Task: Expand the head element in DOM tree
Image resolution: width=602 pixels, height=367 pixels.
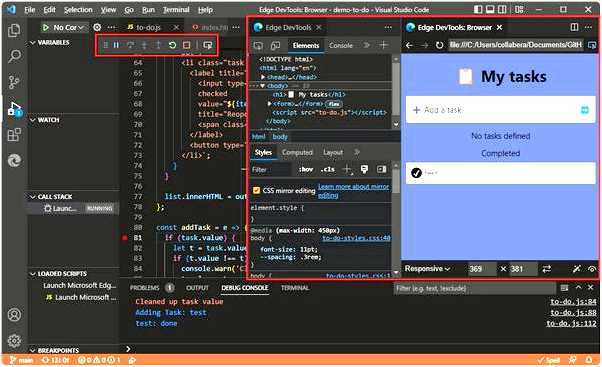Action: 263,77
